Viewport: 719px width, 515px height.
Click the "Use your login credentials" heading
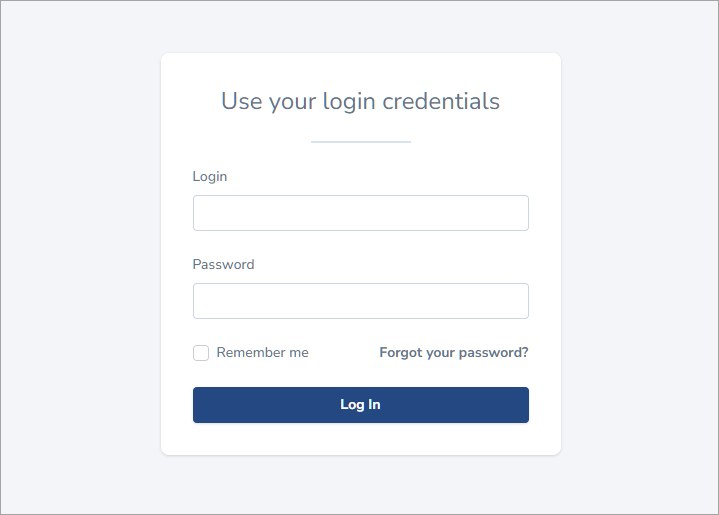[360, 101]
